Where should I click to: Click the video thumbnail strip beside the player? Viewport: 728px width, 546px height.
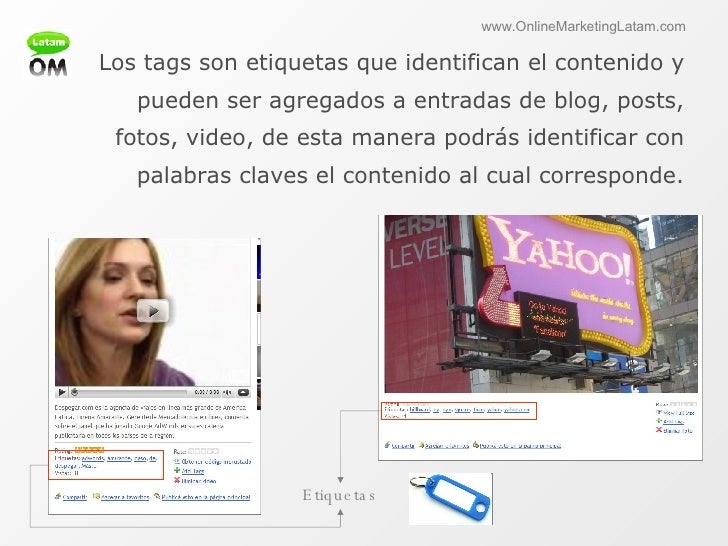(x=259, y=324)
